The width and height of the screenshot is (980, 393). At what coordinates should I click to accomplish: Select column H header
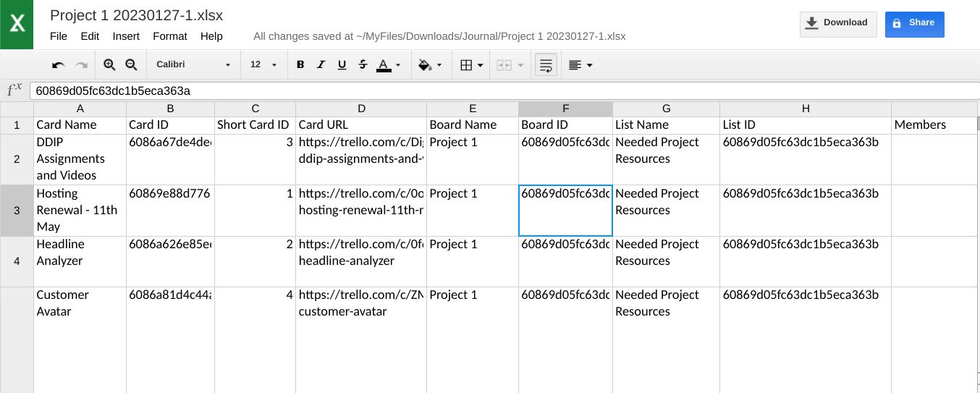(x=805, y=109)
